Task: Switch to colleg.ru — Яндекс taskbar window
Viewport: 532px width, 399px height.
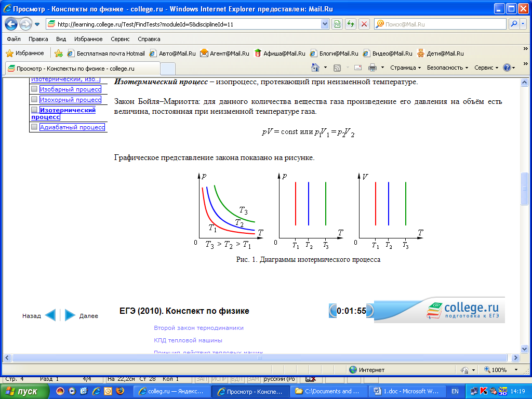Action: coord(172,392)
